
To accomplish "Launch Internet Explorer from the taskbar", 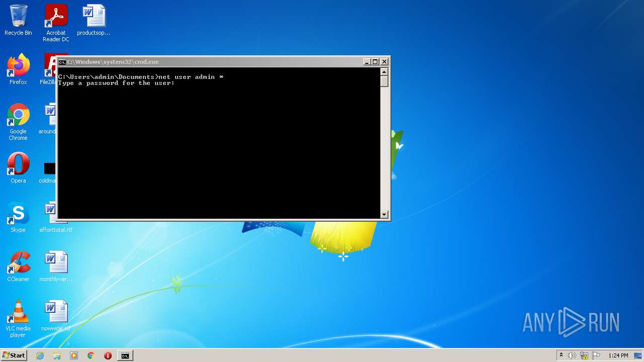I will (40, 355).
